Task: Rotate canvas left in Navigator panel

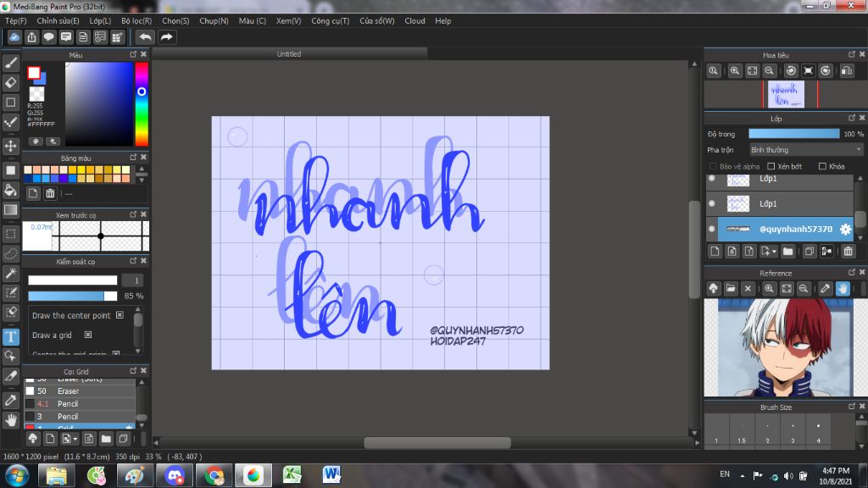Action: 791,71
